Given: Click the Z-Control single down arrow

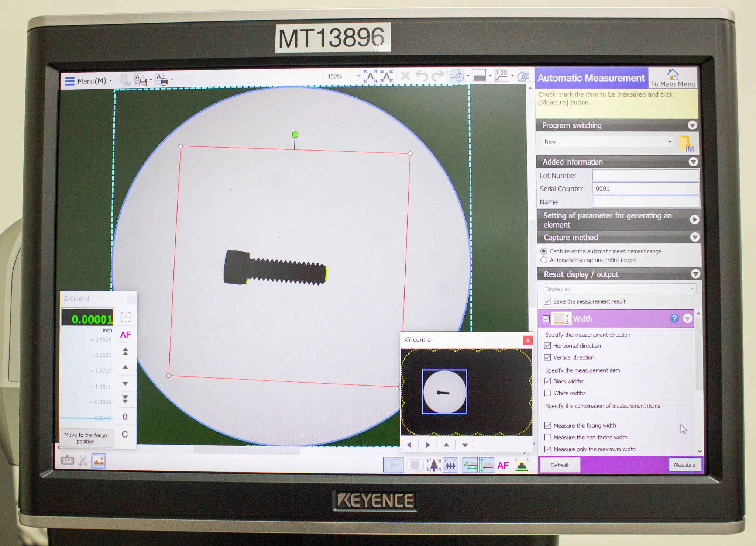Looking at the screenshot, I should pos(125,384).
